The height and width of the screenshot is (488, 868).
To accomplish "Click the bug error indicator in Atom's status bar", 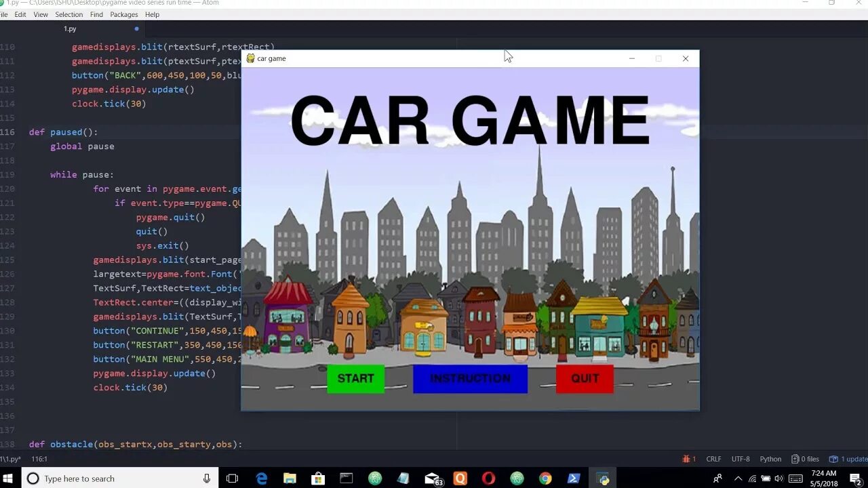I will tap(687, 459).
